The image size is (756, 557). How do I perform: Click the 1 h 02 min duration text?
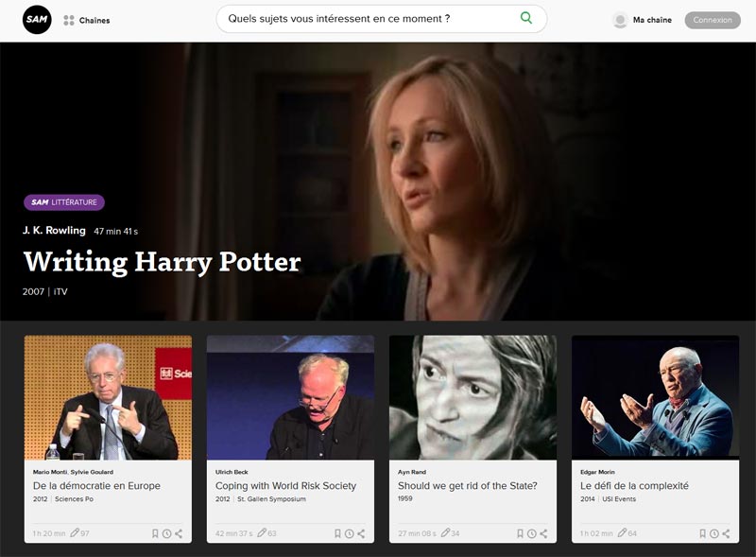click(596, 533)
